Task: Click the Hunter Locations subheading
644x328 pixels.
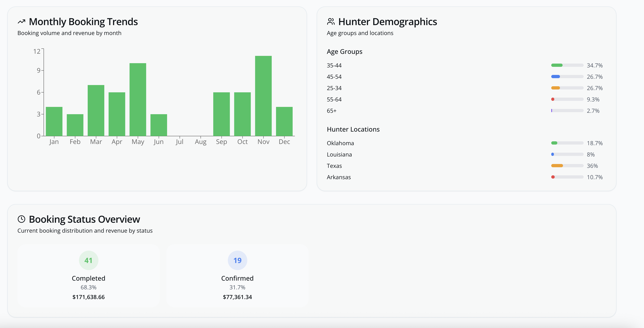Action: point(353,129)
